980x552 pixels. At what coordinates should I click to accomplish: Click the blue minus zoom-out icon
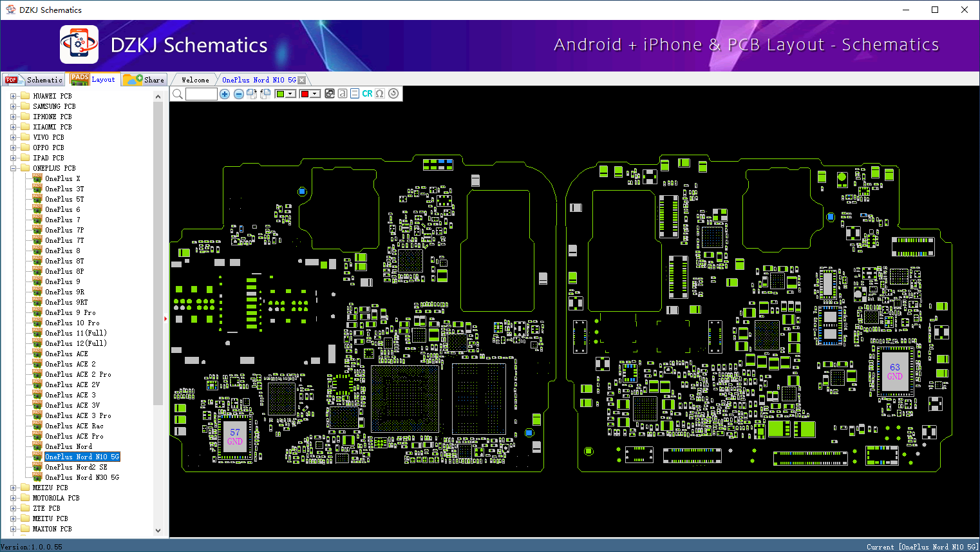point(239,94)
